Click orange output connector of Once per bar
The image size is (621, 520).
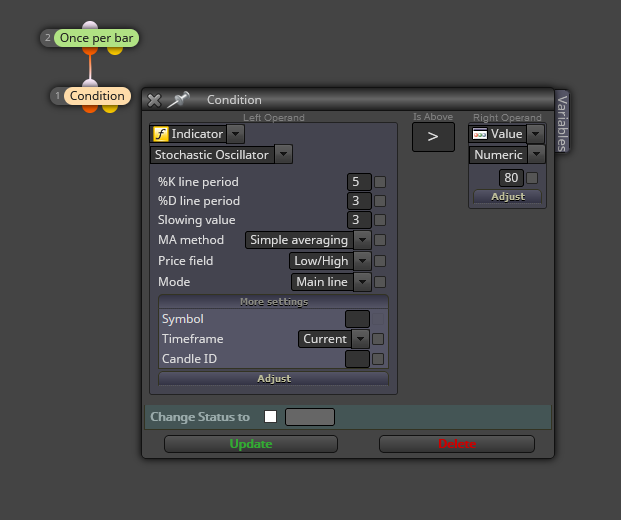[x=90, y=51]
